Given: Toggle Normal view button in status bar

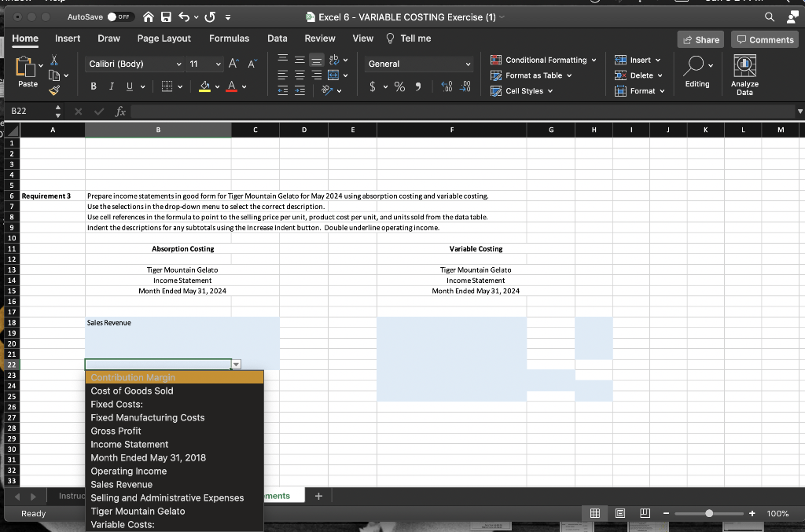Looking at the screenshot, I should point(595,513).
